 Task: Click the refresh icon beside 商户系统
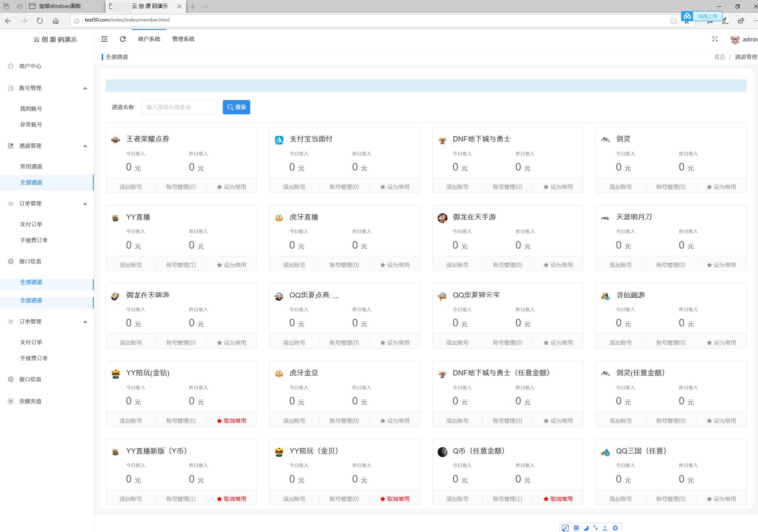123,39
